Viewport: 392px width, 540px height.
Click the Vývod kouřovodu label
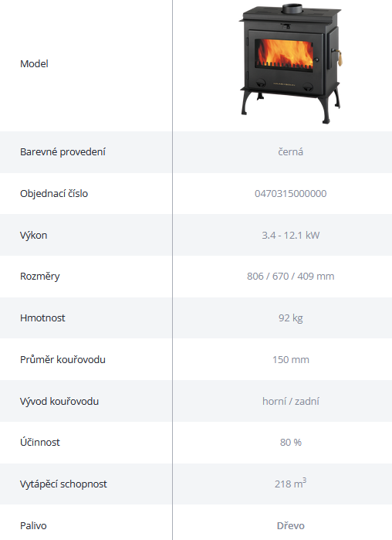point(59,401)
